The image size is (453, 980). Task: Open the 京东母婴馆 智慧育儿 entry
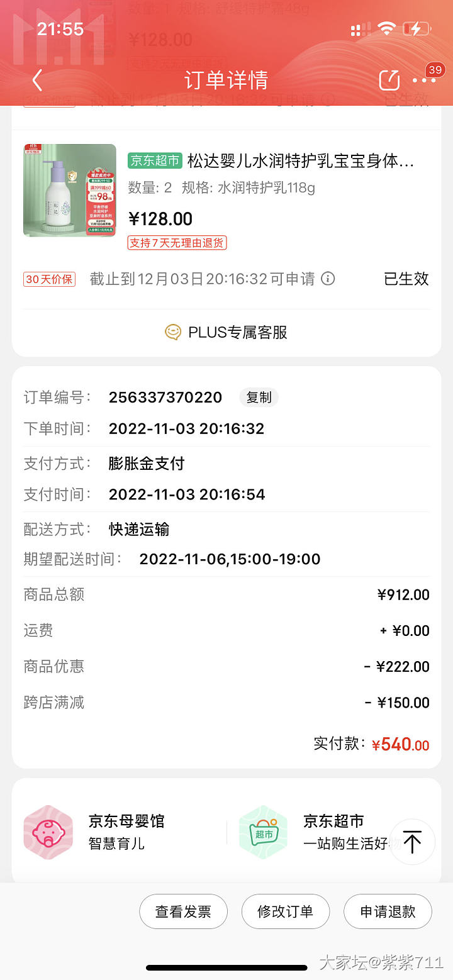click(126, 832)
